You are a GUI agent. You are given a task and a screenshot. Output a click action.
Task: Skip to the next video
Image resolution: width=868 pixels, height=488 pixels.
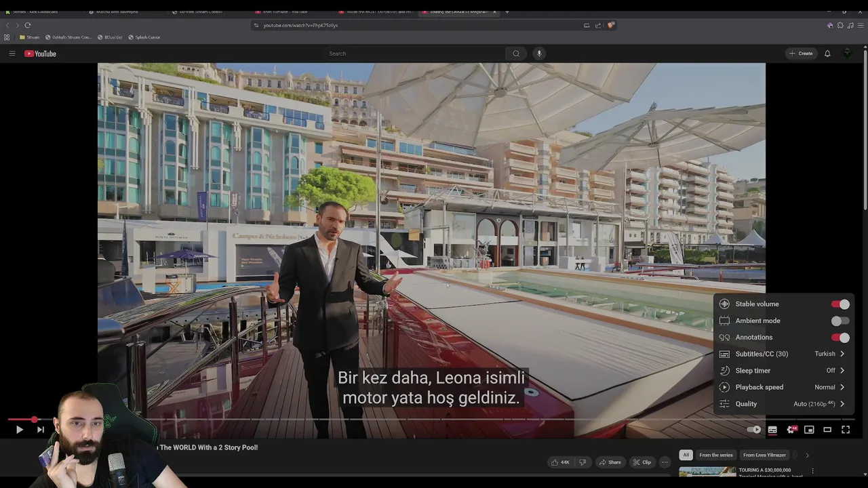(x=40, y=430)
